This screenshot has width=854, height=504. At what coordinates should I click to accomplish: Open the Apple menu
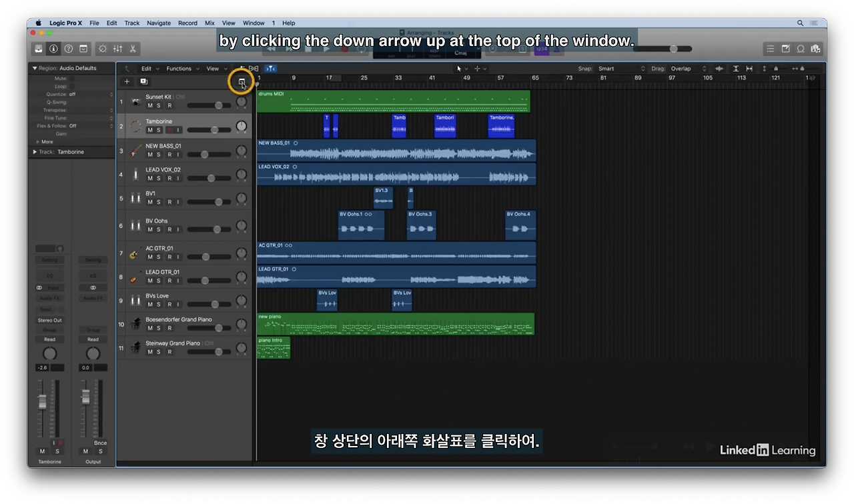tap(38, 23)
